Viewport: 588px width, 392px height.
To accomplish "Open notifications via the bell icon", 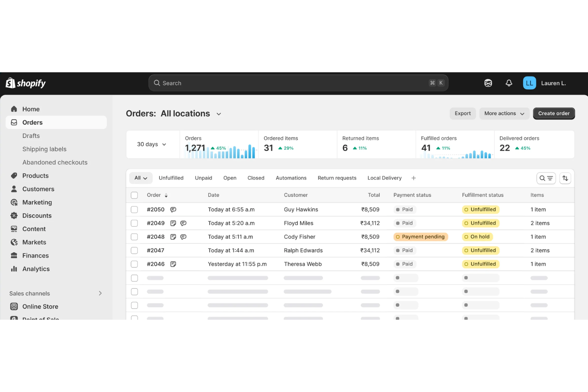I will (509, 83).
